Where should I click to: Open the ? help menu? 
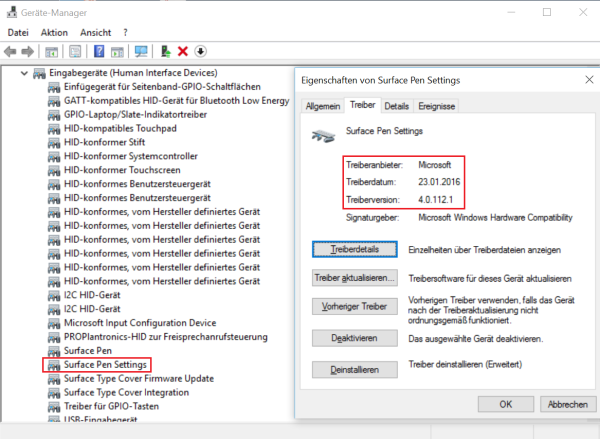[125, 33]
